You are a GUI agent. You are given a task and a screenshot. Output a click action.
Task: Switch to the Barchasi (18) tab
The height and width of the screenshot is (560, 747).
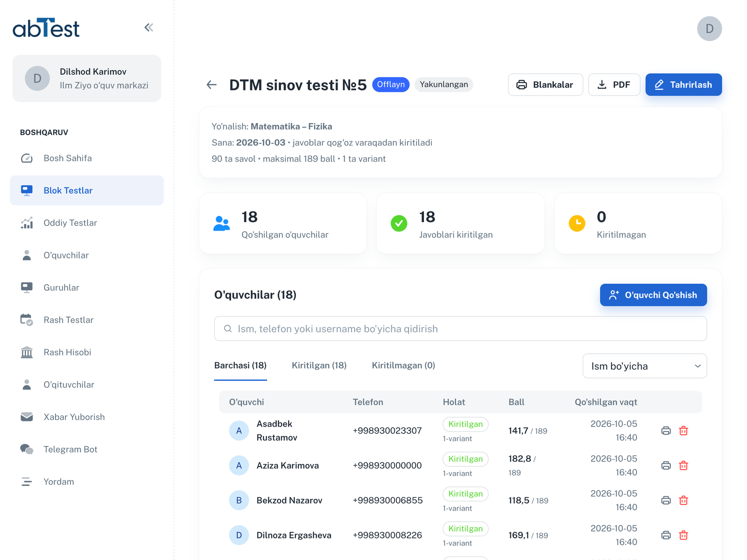(240, 365)
